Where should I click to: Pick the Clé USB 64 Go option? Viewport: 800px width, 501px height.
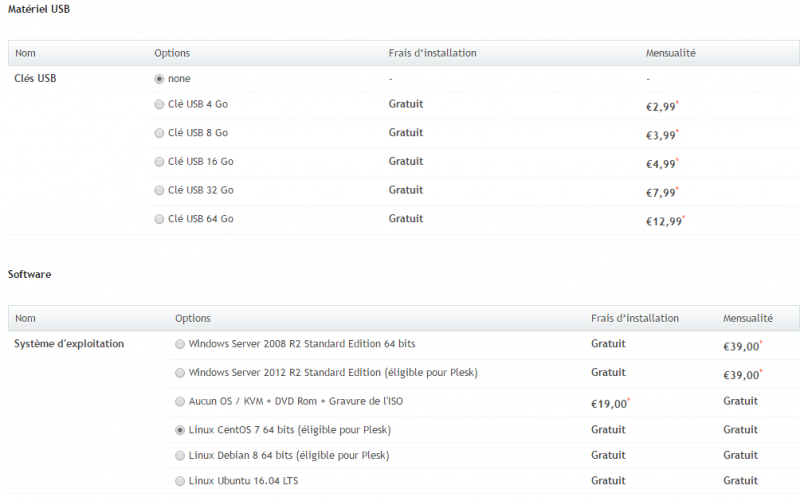coord(159,219)
